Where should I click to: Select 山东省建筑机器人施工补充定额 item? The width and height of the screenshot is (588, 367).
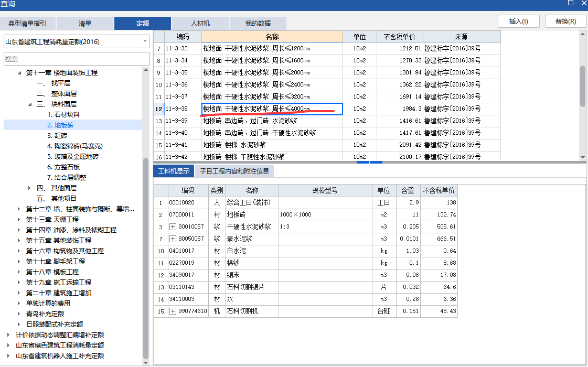click(60, 356)
